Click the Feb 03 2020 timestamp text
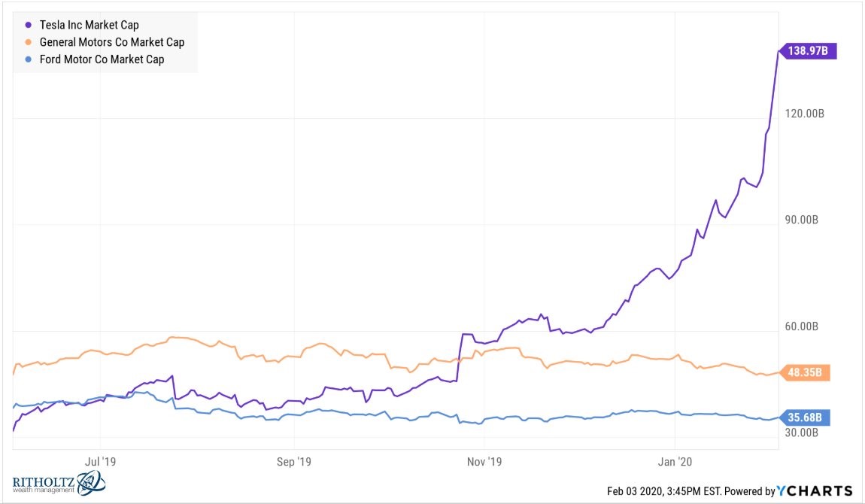This screenshot has width=865, height=504. (x=664, y=490)
